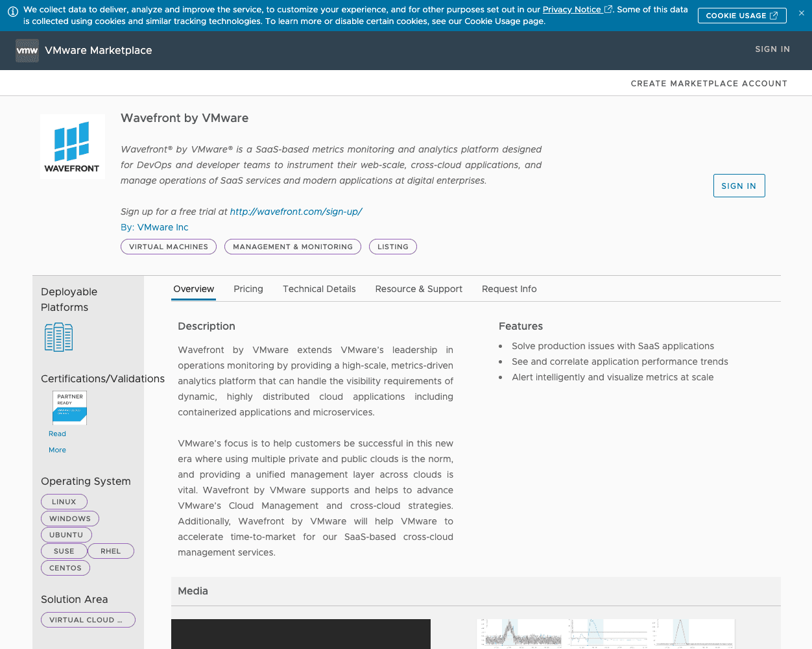Click 'See and correlate application performance trends'
Viewport: 812px width, 649px height.
tap(620, 362)
